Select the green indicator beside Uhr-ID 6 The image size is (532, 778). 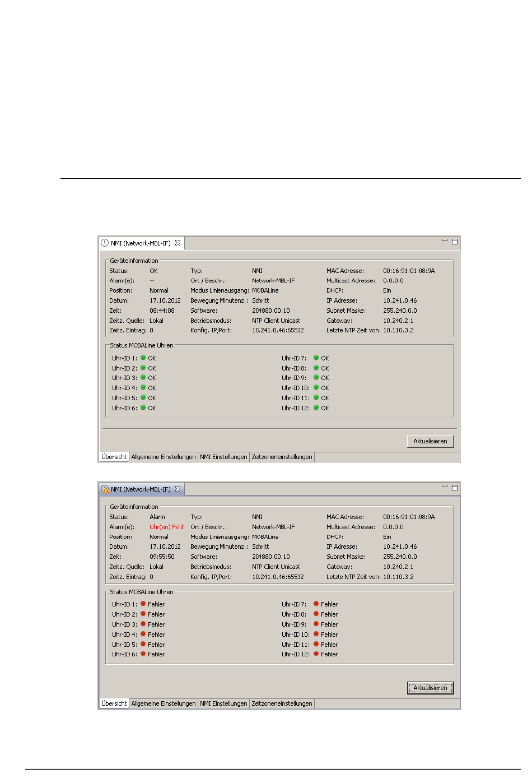pos(143,407)
